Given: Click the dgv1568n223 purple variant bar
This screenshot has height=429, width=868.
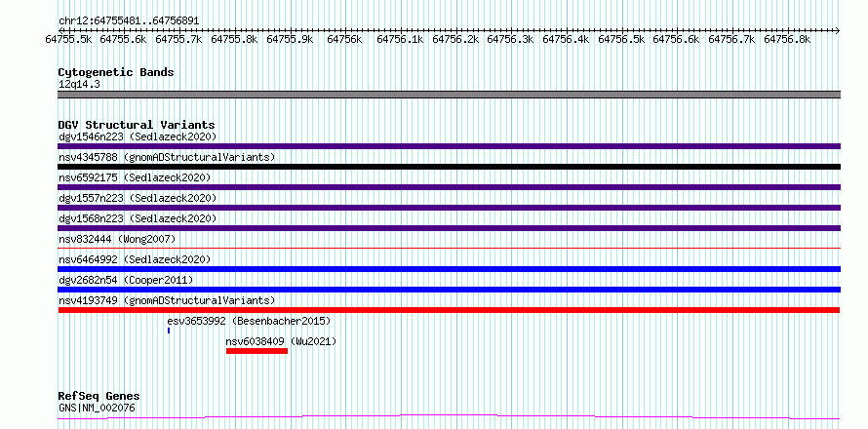Looking at the screenshot, I should (449, 228).
